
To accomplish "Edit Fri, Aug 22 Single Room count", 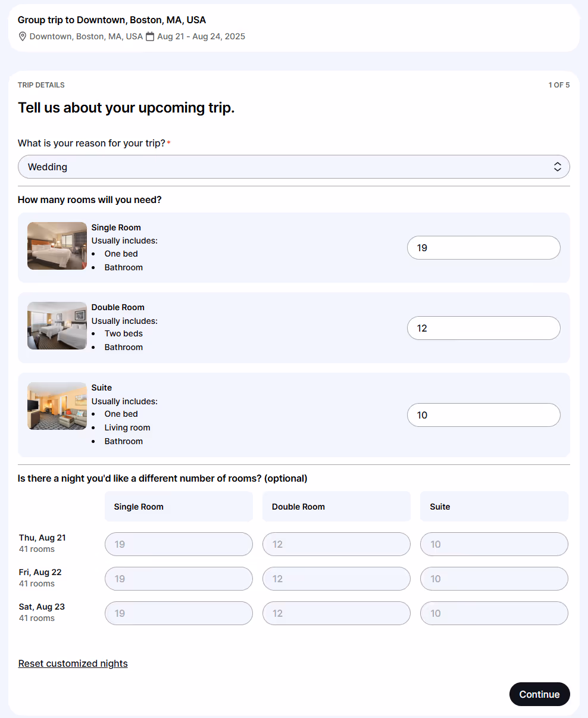I will click(179, 579).
